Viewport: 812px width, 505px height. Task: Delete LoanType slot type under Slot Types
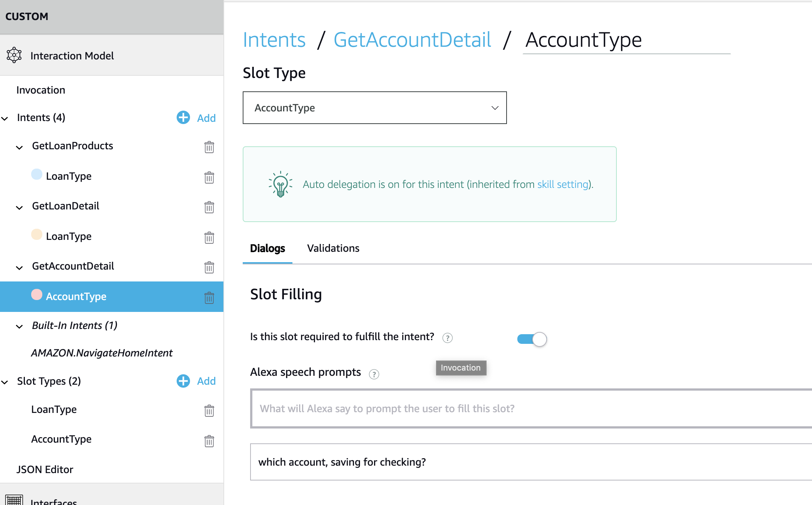coord(209,411)
